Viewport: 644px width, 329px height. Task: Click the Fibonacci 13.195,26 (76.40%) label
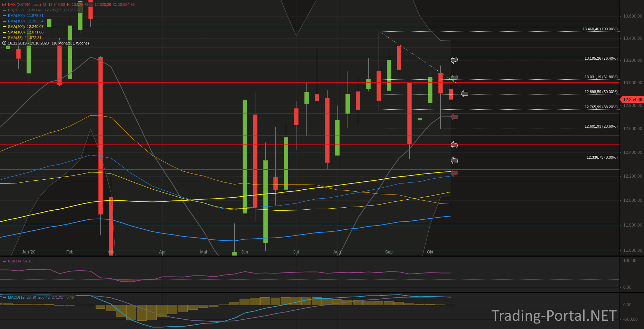(601, 58)
